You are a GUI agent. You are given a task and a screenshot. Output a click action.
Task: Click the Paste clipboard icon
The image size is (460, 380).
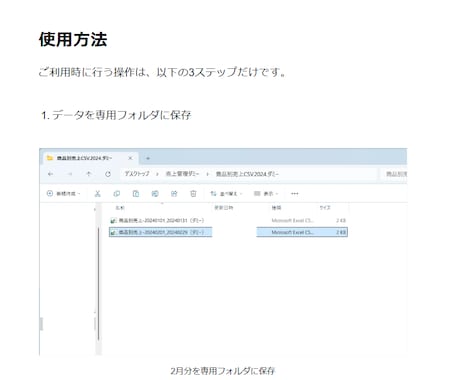(136, 194)
